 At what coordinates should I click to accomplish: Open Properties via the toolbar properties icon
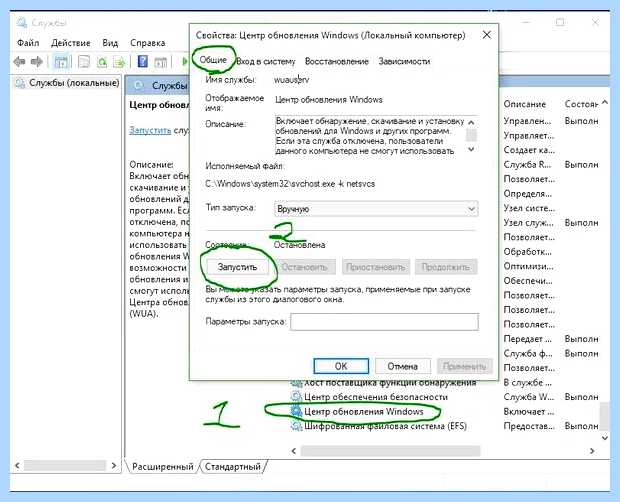coord(84,62)
